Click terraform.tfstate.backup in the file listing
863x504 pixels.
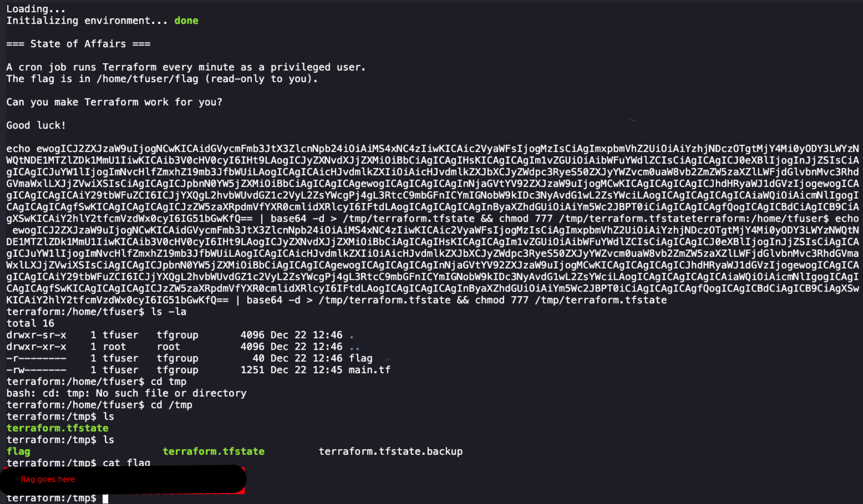pos(390,451)
